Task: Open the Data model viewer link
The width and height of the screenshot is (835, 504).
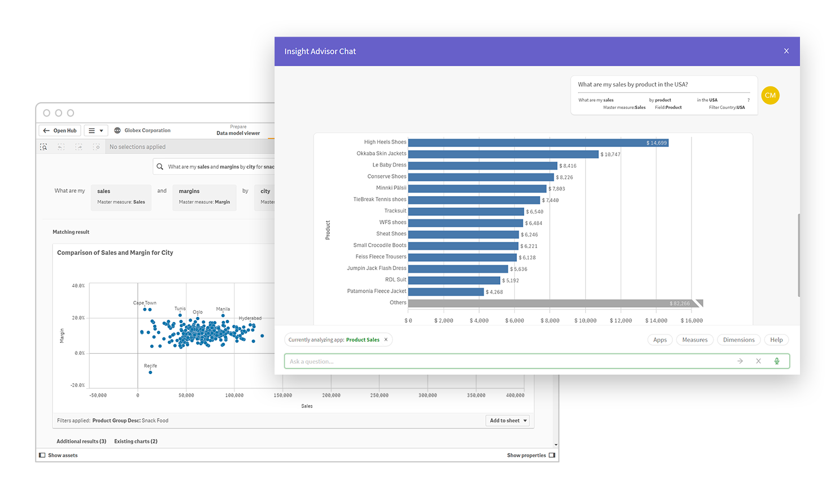Action: pyautogui.click(x=238, y=132)
